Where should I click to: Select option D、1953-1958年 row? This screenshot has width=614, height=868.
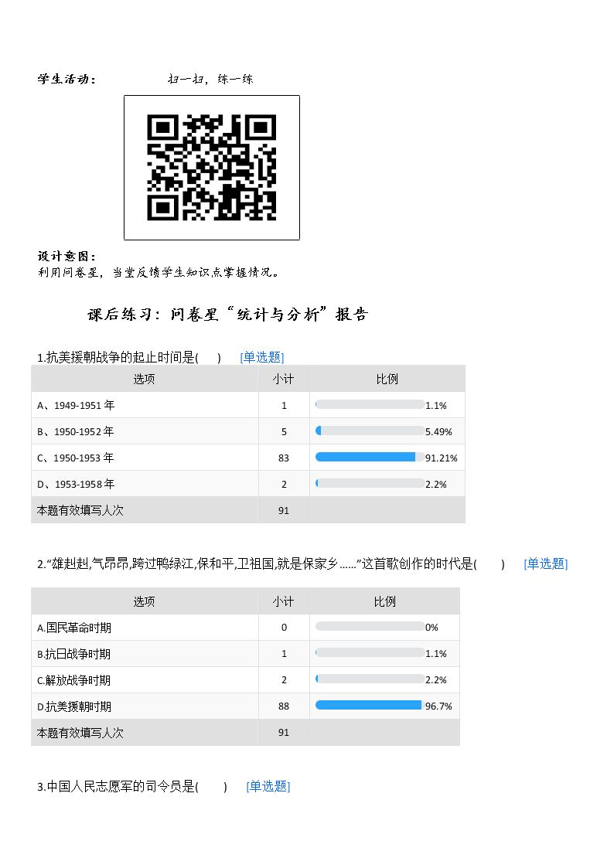point(248,484)
